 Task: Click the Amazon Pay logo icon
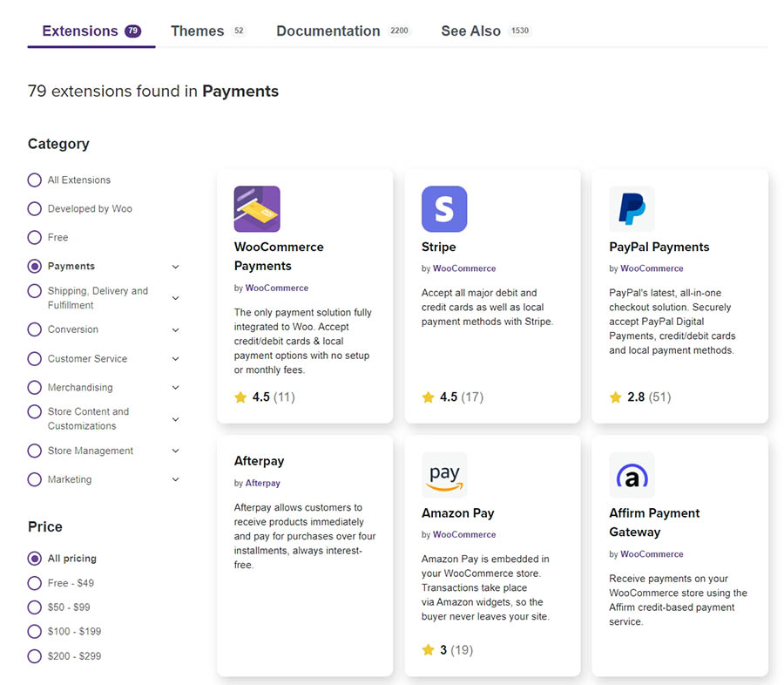point(444,475)
